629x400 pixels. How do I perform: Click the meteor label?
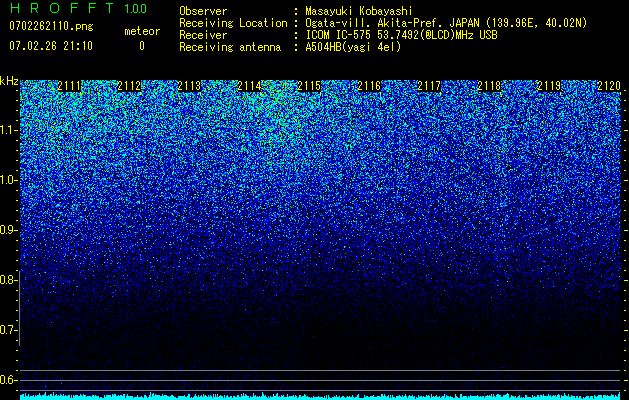coord(142,31)
